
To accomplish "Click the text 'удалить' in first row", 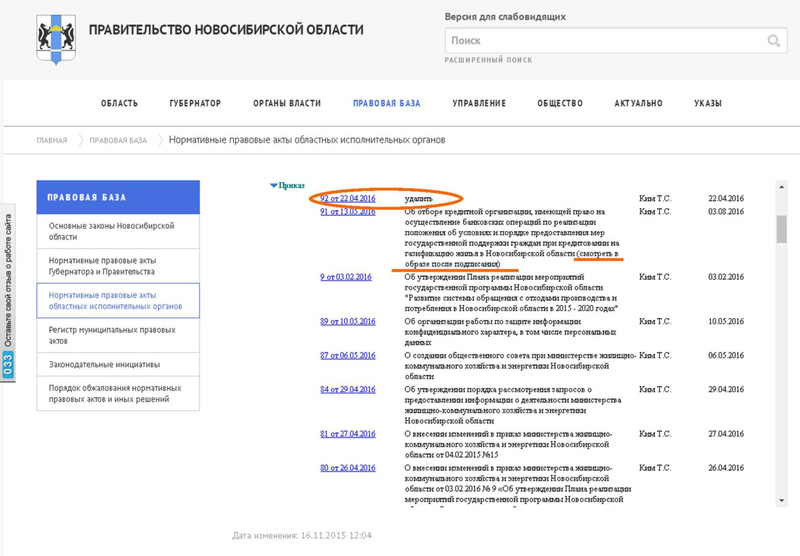I will [x=418, y=198].
